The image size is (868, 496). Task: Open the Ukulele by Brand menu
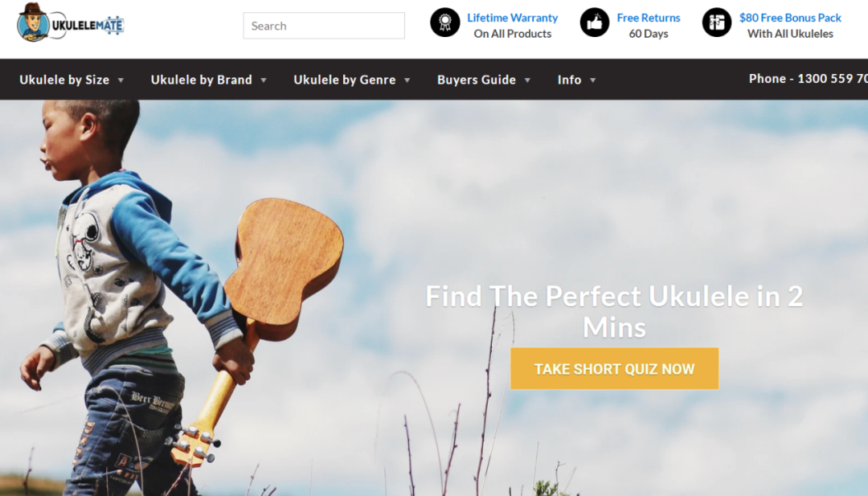pos(202,80)
